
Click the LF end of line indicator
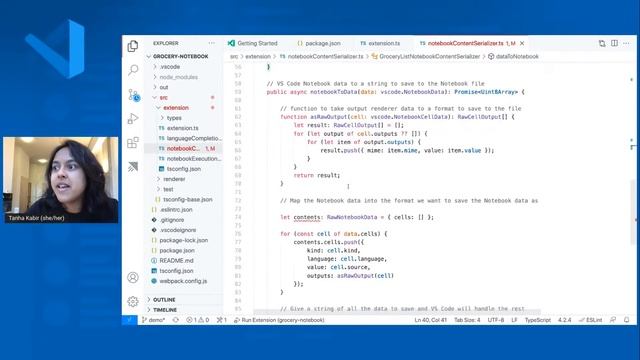[x=514, y=320]
